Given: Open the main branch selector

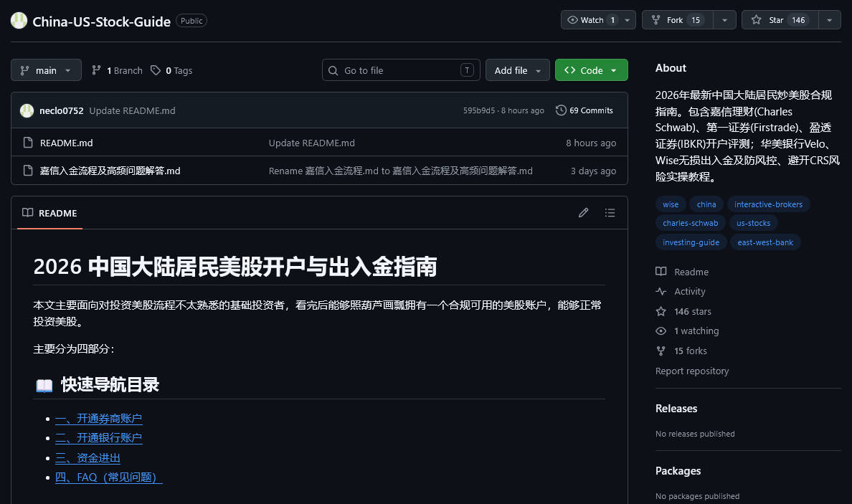Looking at the screenshot, I should pos(46,70).
